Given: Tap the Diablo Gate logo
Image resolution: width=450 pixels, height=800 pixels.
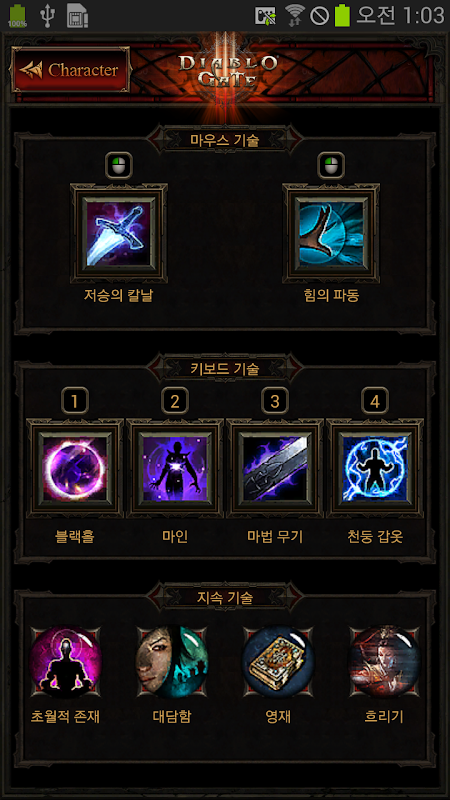Looking at the screenshot, I should tap(228, 70).
